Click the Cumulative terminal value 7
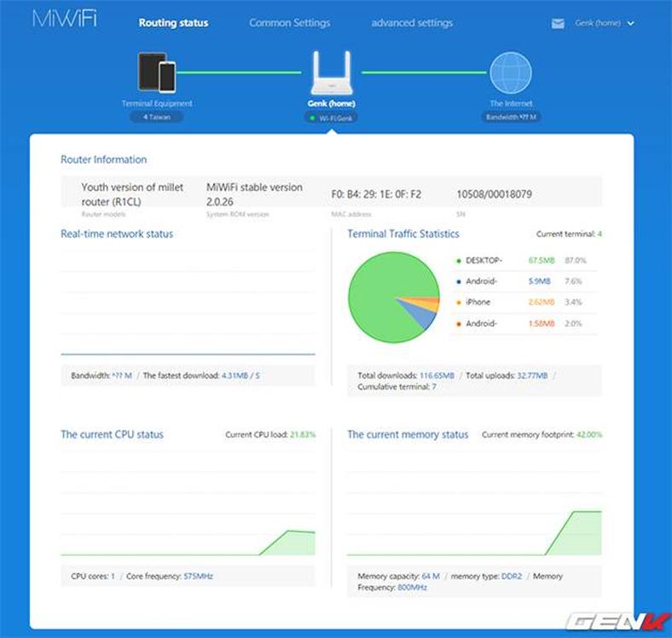The width and height of the screenshot is (672, 638). 434,386
